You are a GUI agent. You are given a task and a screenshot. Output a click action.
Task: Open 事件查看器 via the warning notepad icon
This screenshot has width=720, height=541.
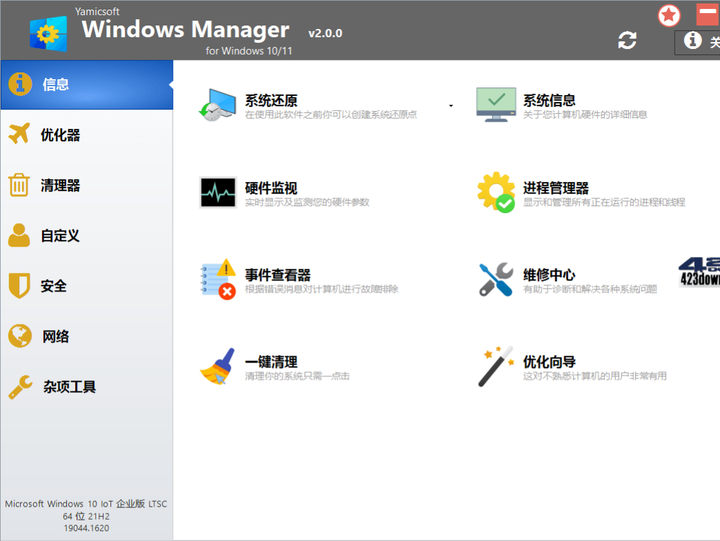pyautogui.click(x=218, y=279)
